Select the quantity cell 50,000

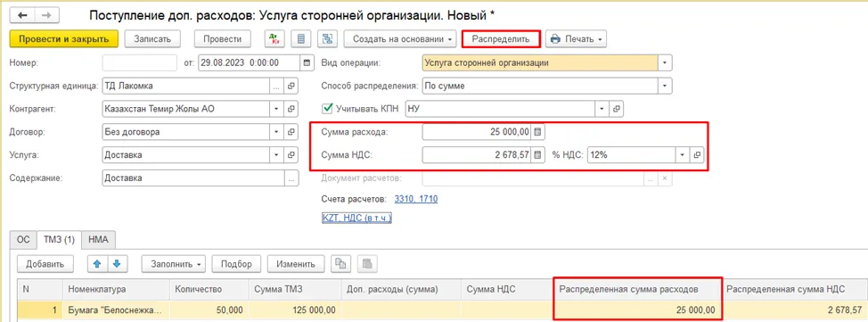pos(209,310)
